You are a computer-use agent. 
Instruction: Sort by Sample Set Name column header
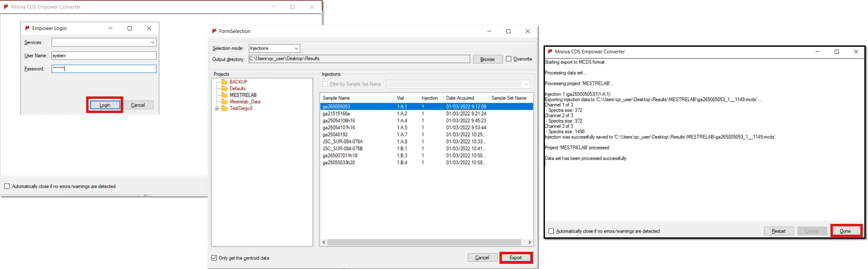511,98
